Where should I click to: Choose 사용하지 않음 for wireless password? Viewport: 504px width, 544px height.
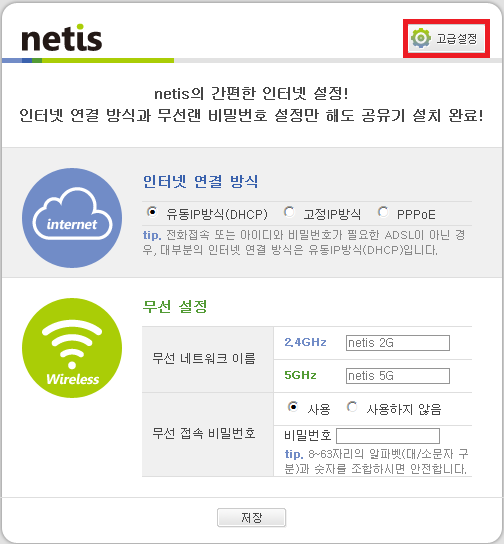point(352,407)
